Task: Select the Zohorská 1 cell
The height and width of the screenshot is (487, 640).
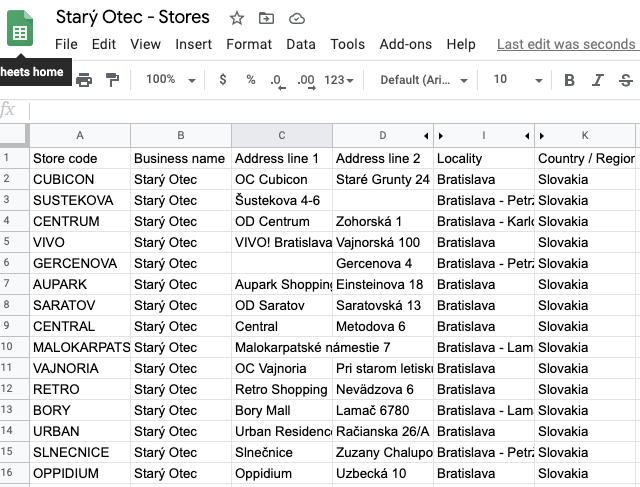Action: 382,221
